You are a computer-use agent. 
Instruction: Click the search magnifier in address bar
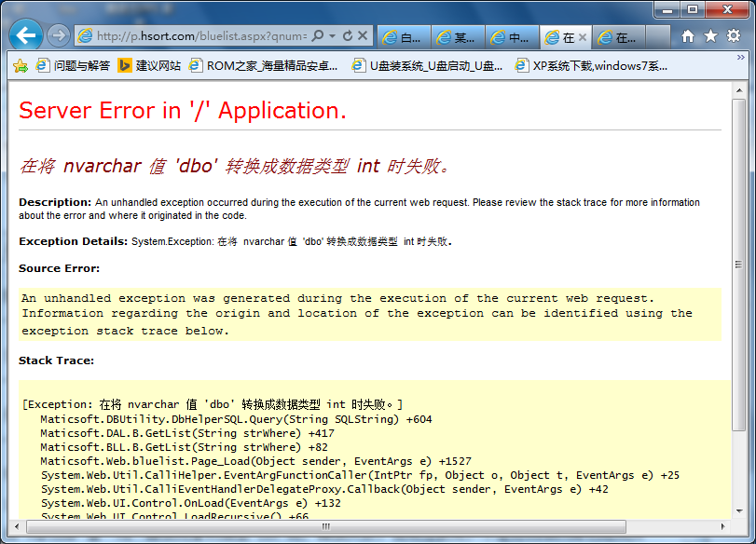318,35
